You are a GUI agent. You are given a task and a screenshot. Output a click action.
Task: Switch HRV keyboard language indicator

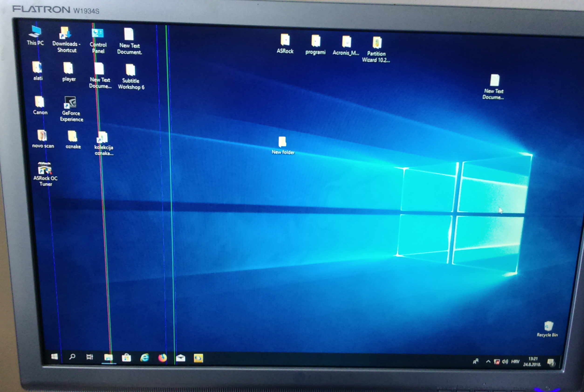pyautogui.click(x=515, y=362)
